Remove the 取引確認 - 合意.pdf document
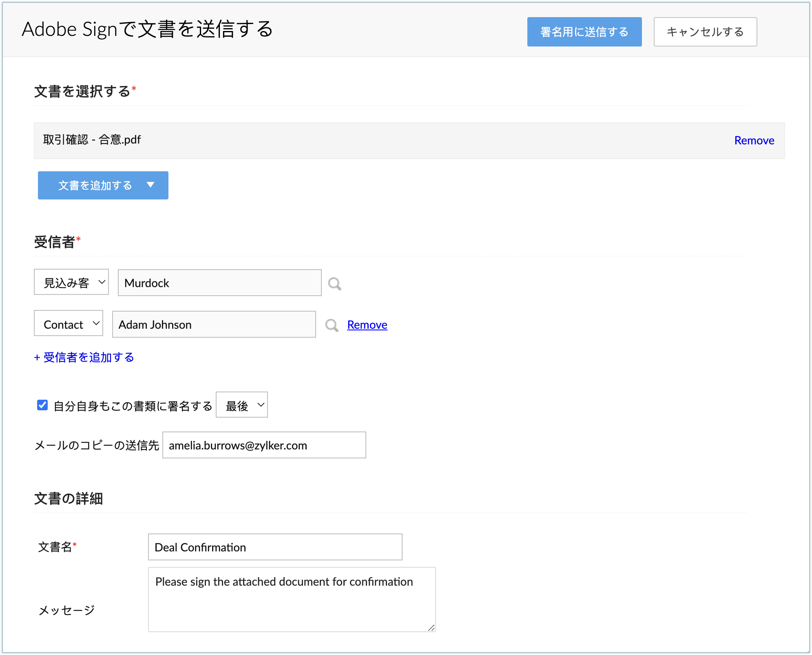The image size is (812, 655). (x=754, y=141)
